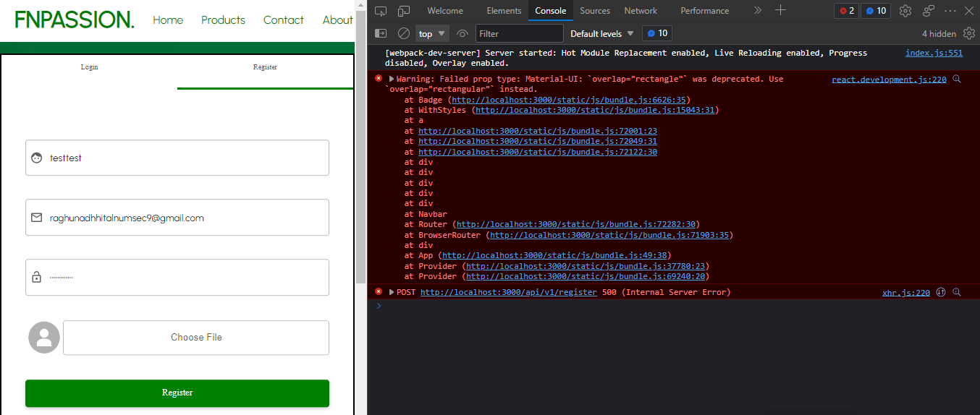Open the bundle.js:72049:31 stack link
The image size is (980, 415).
[538, 141]
